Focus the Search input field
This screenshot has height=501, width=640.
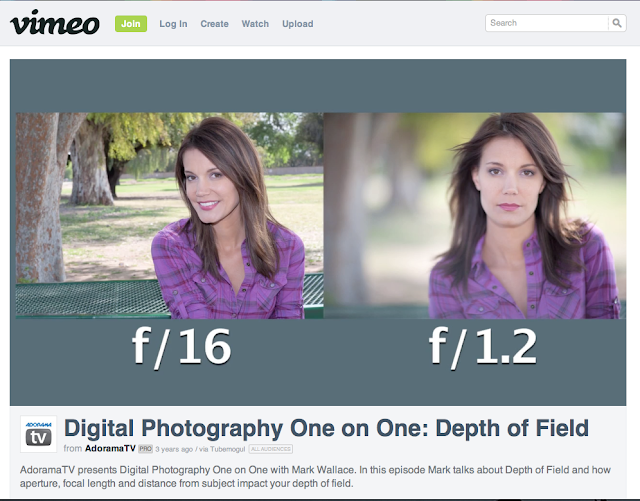coord(547,23)
